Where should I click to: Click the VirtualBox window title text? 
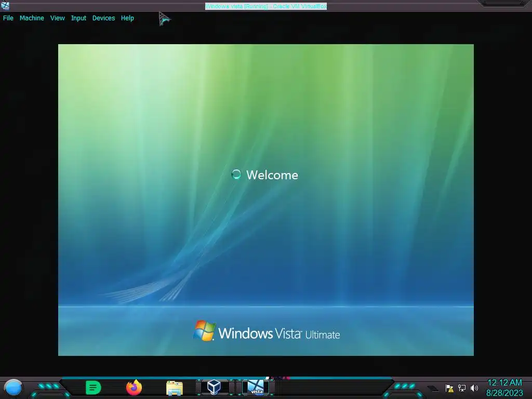click(266, 6)
